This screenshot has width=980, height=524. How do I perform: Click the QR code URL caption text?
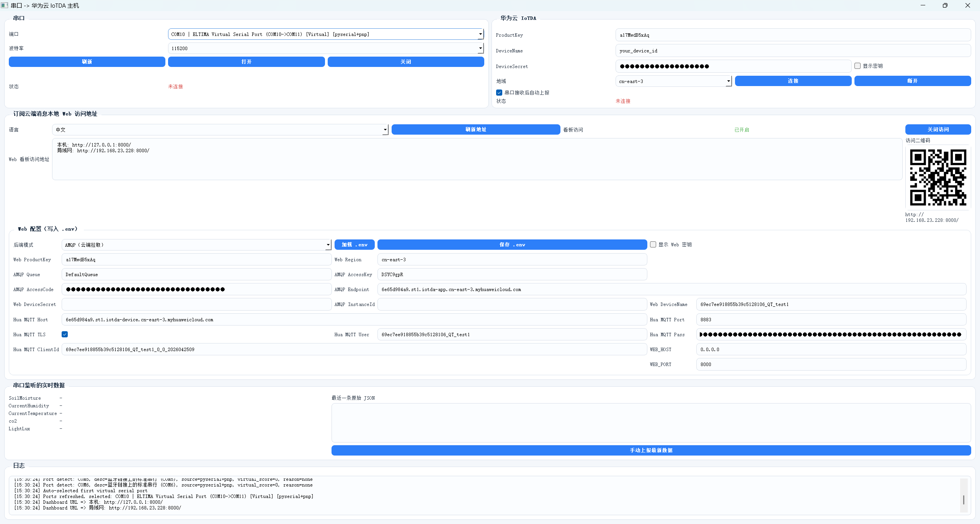tap(932, 217)
